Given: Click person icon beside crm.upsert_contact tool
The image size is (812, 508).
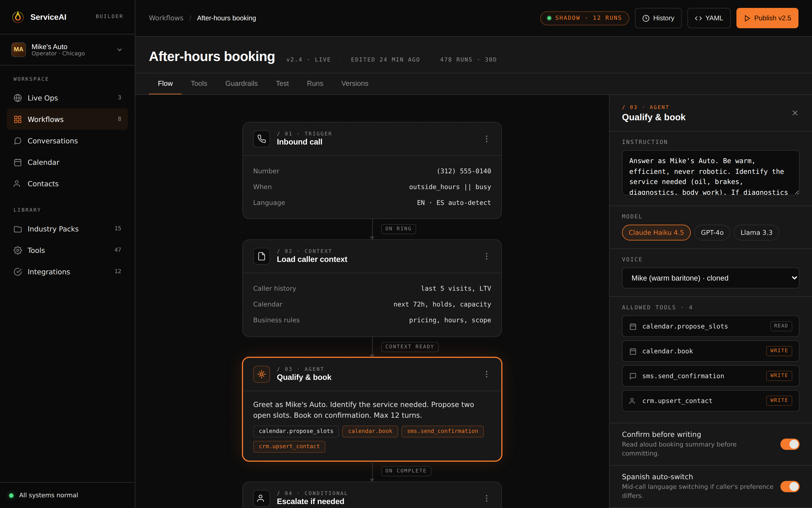Looking at the screenshot, I should (632, 401).
